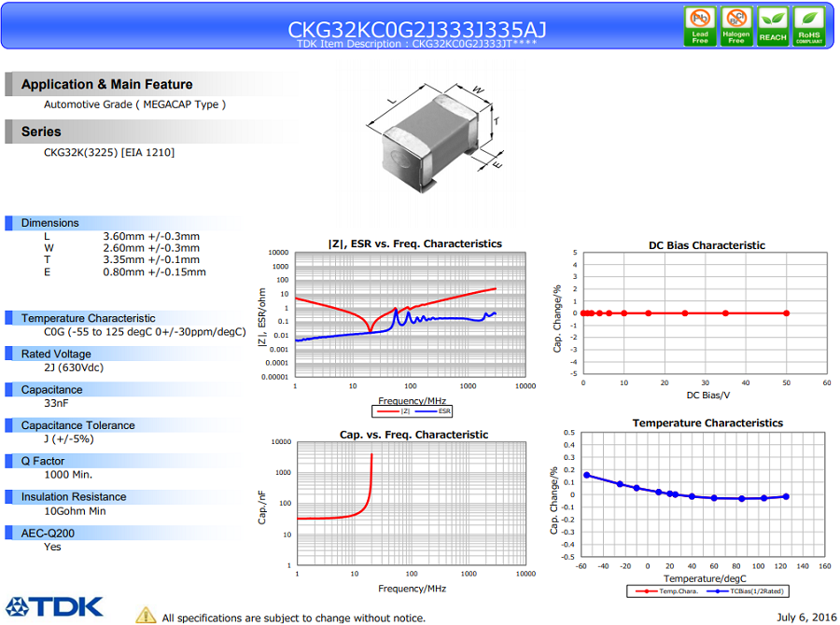Click the data point at 50V on DC Bias chart

click(x=787, y=313)
